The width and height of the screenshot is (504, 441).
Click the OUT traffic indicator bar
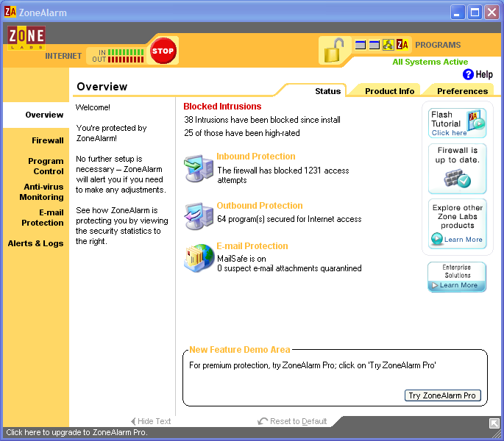(126, 60)
